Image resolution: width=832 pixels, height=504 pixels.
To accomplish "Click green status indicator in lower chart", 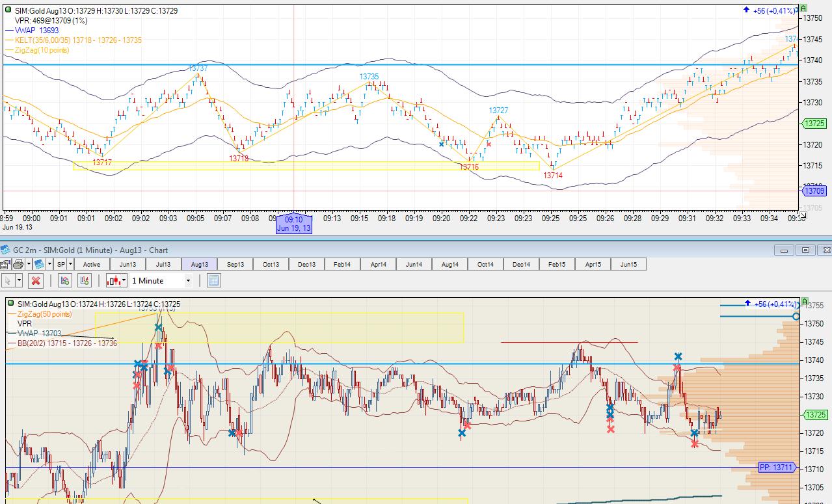I will coord(10,304).
